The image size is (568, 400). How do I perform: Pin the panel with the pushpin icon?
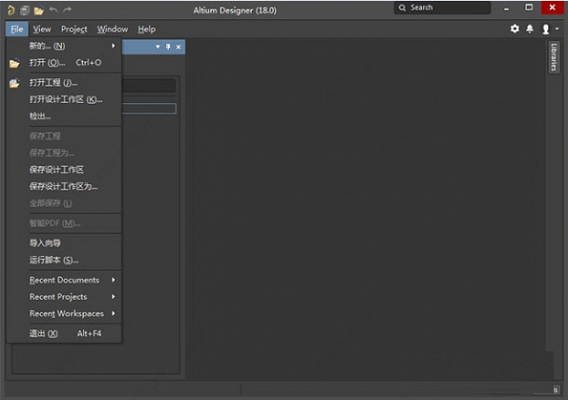tap(168, 47)
